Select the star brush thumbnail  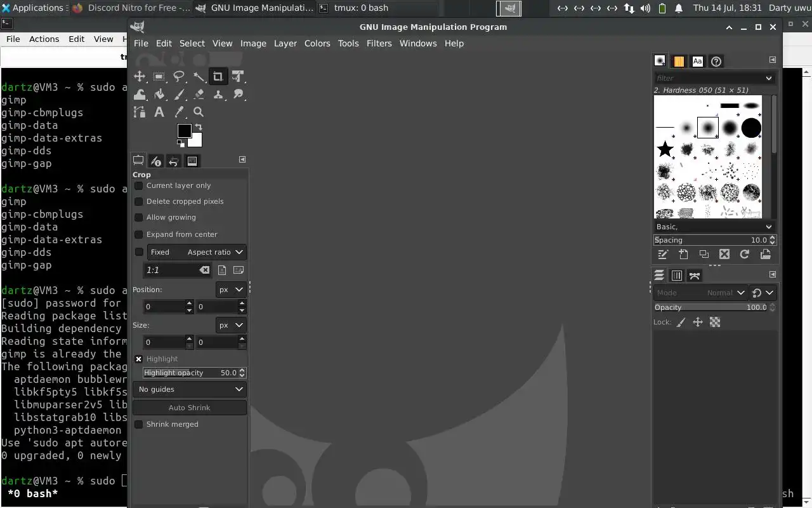pos(665,149)
